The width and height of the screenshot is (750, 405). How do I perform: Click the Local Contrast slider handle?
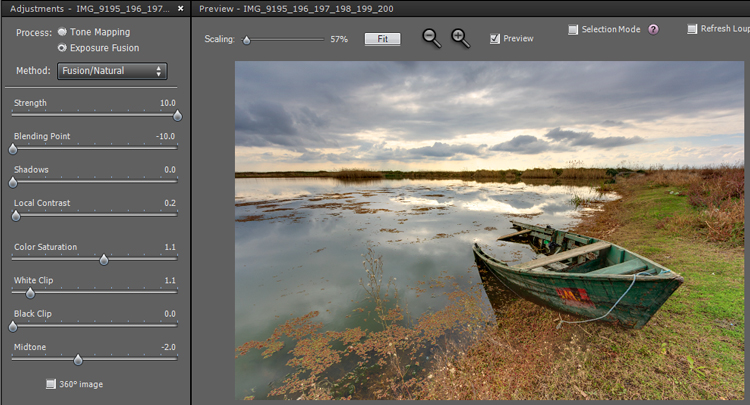tap(16, 216)
